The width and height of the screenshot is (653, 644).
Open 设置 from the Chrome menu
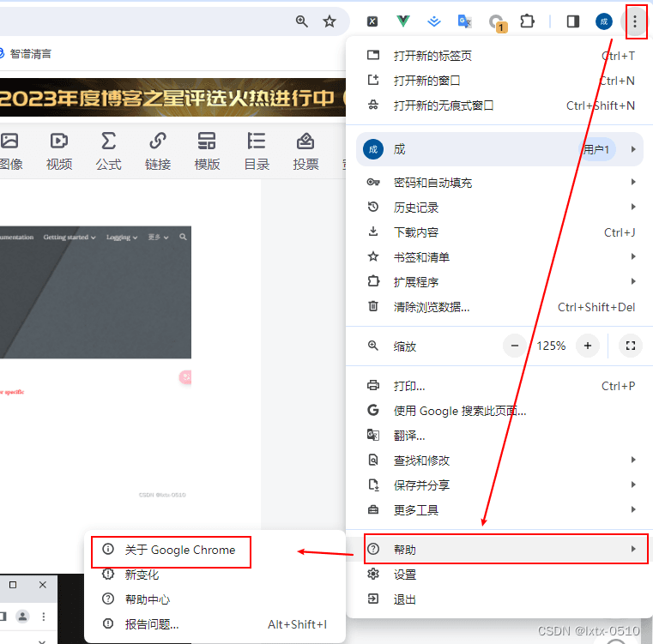(x=499, y=575)
